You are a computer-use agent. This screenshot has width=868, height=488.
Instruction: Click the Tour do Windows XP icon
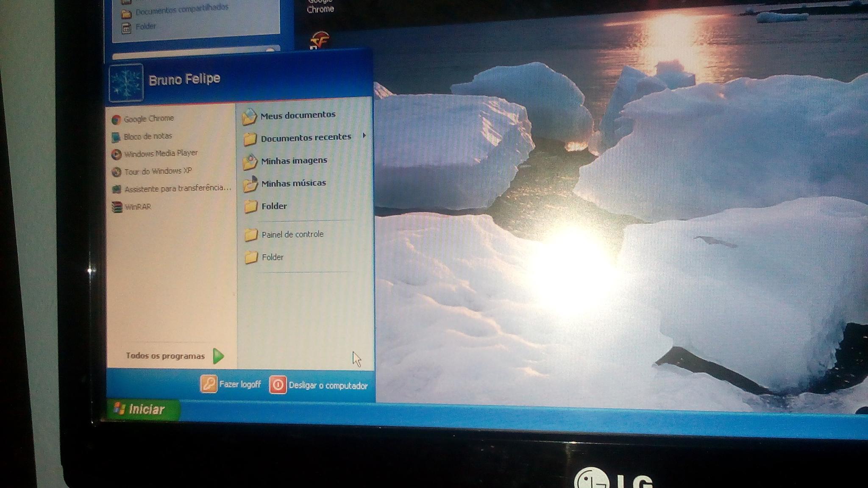pos(117,172)
